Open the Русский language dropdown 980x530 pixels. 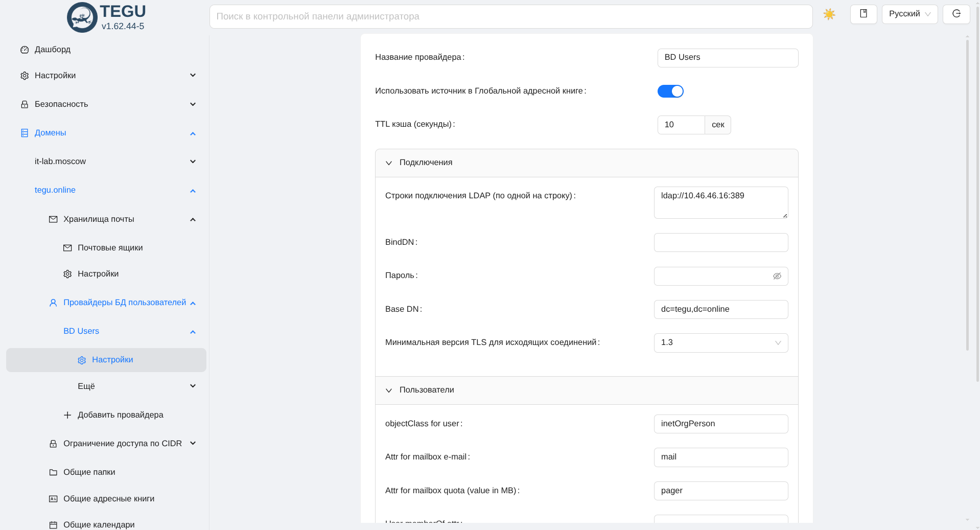coord(909,14)
